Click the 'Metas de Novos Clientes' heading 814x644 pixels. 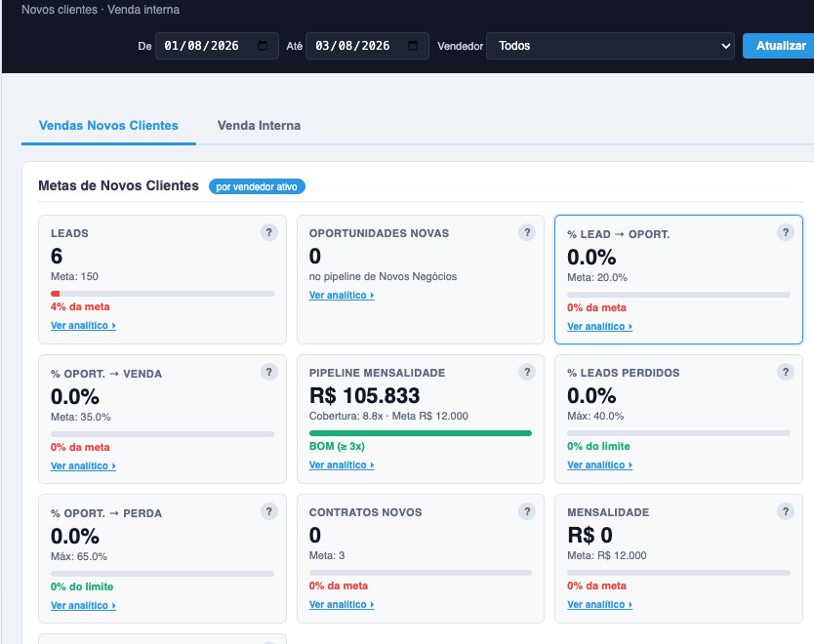pos(118,185)
